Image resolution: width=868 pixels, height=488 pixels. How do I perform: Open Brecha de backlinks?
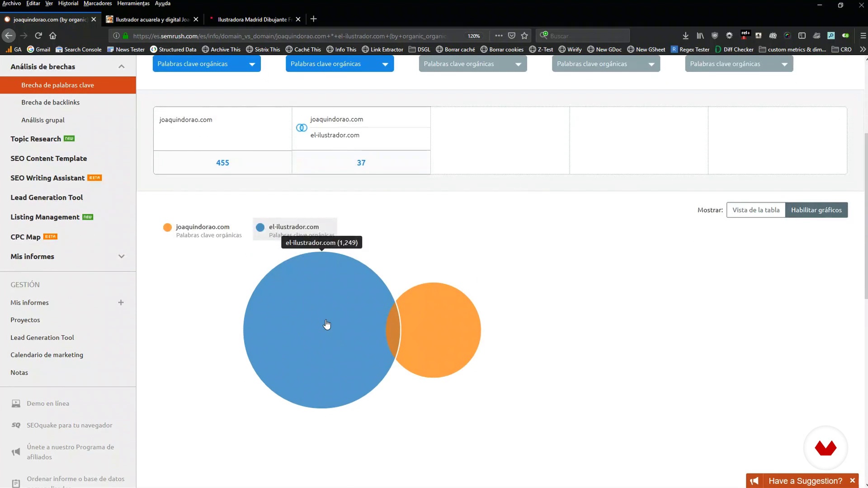(x=50, y=102)
